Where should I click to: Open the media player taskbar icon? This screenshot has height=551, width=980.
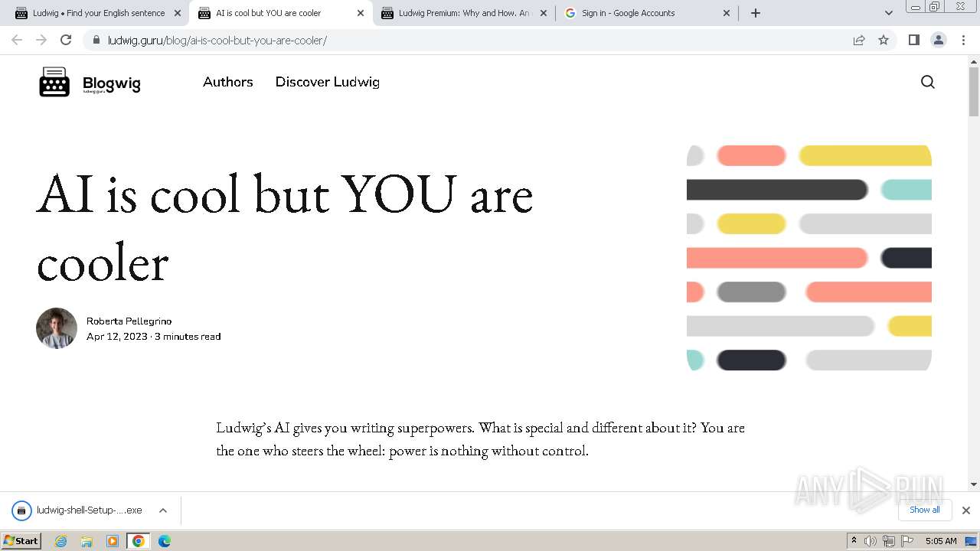113,541
